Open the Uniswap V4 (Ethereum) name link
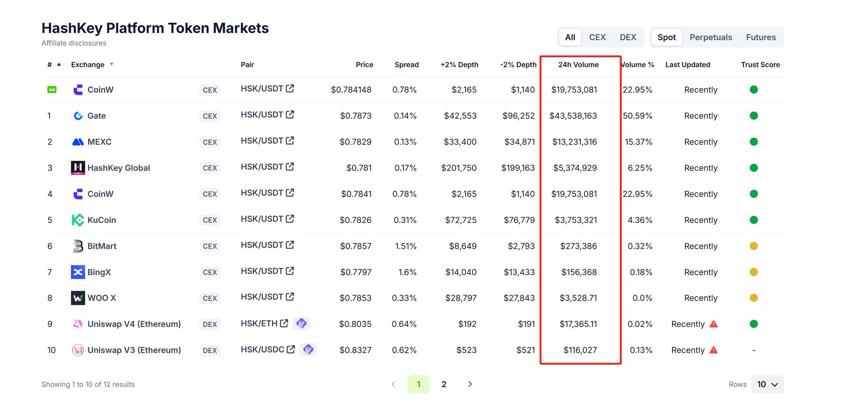 click(x=134, y=324)
